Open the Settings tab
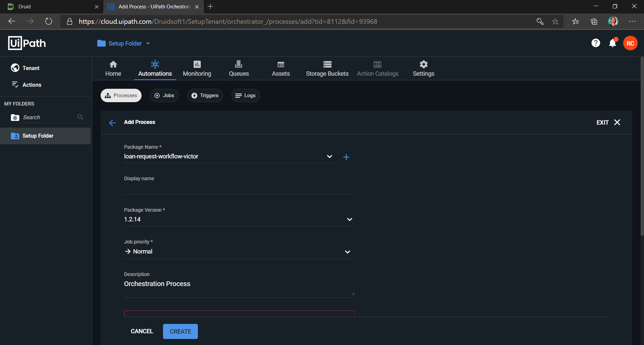Image resolution: width=644 pixels, height=345 pixels. tap(424, 69)
